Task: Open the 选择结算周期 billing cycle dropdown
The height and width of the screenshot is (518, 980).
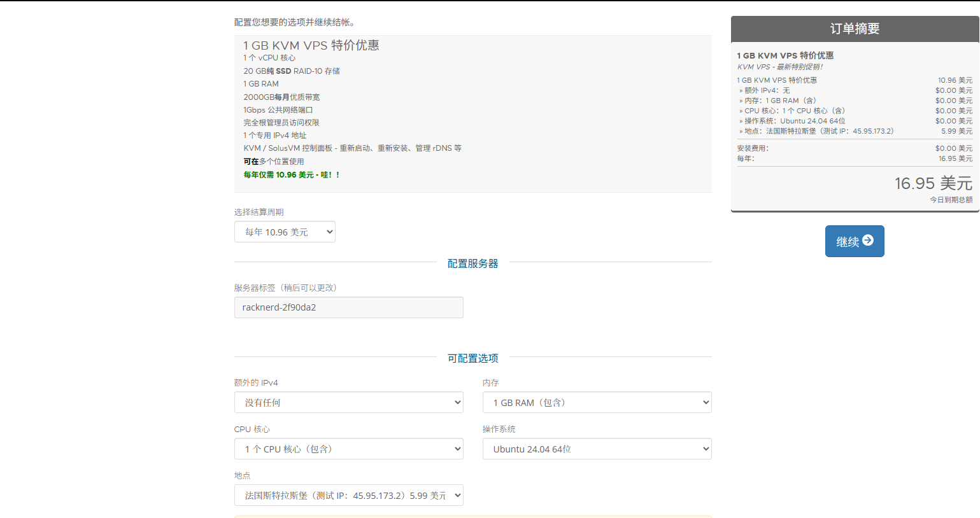Action: 285,232
